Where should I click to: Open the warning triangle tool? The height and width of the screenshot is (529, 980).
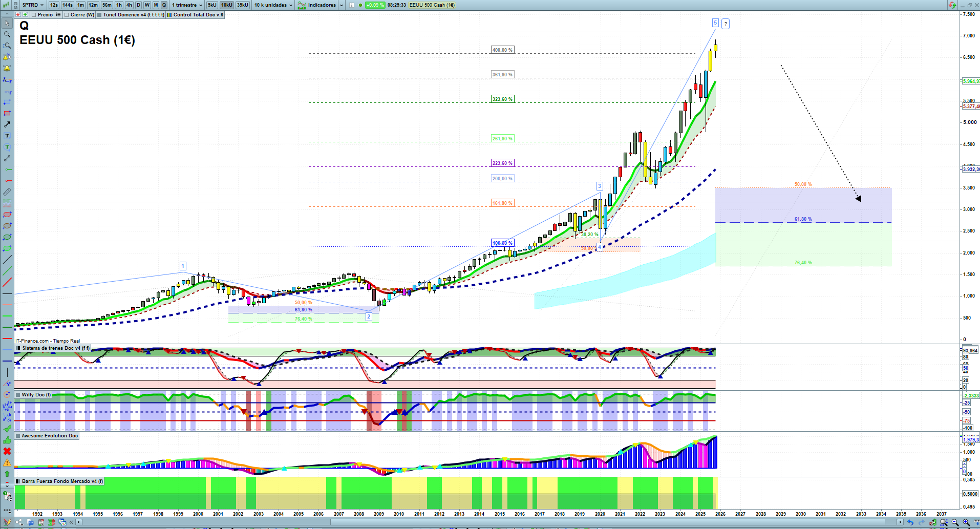pyautogui.click(x=7, y=462)
